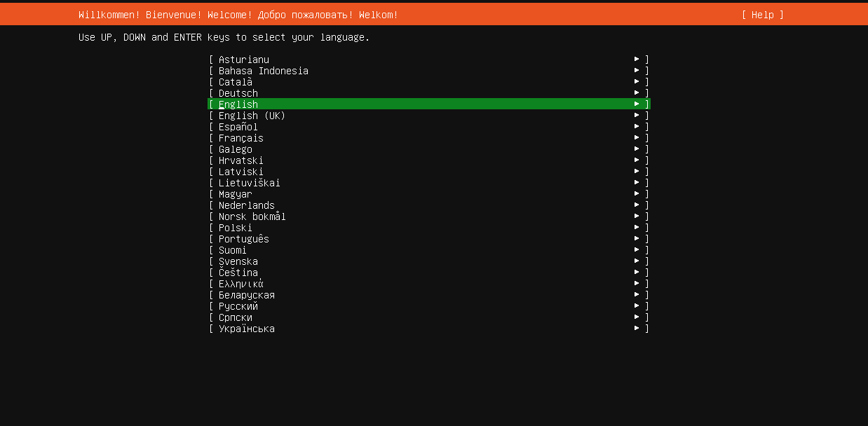Expand the English (UK) arrow
The image size is (868, 426).
tap(637, 116)
